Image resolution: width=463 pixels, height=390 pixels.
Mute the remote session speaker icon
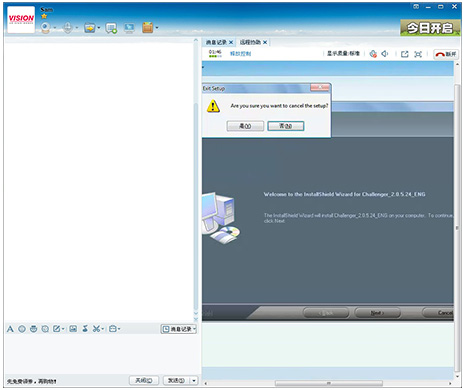[x=385, y=54]
